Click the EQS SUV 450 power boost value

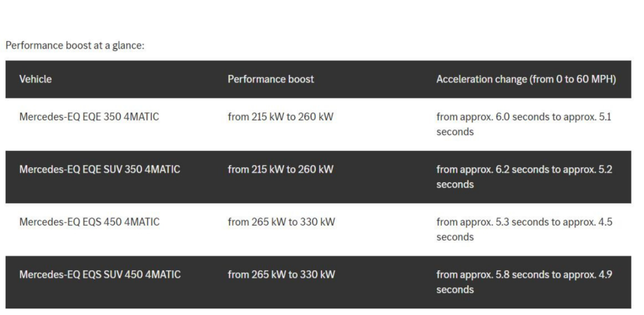point(282,275)
